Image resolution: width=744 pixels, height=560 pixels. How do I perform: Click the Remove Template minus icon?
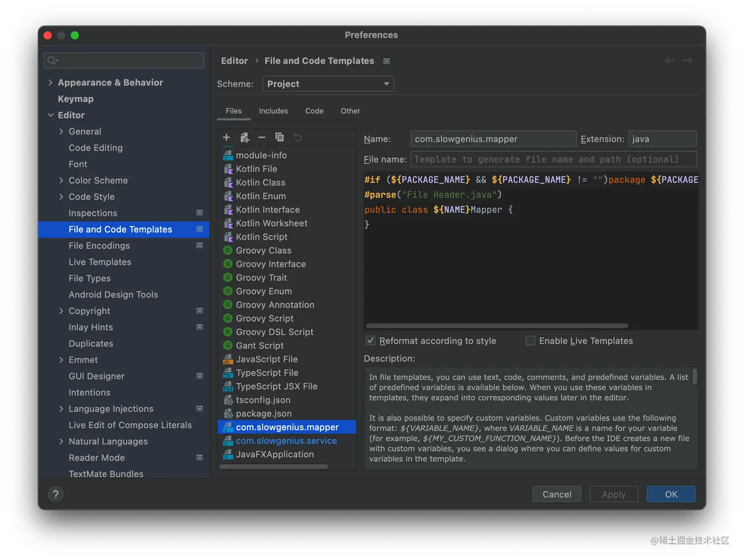[262, 137]
